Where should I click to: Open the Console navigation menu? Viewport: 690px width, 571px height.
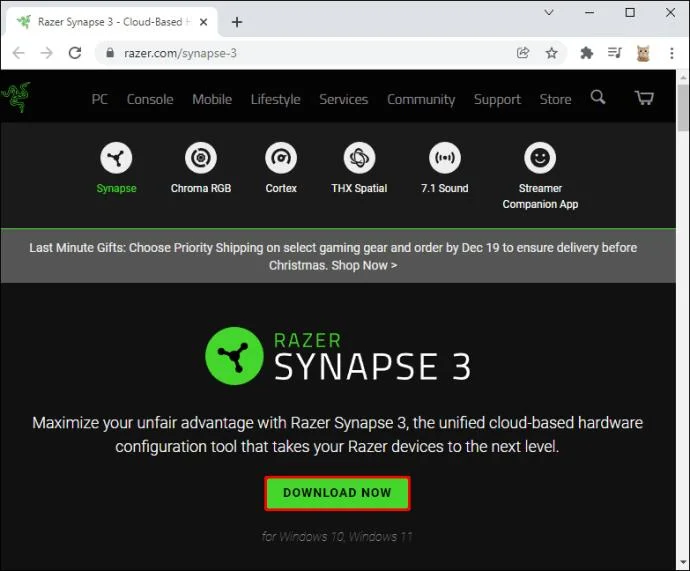click(x=150, y=99)
